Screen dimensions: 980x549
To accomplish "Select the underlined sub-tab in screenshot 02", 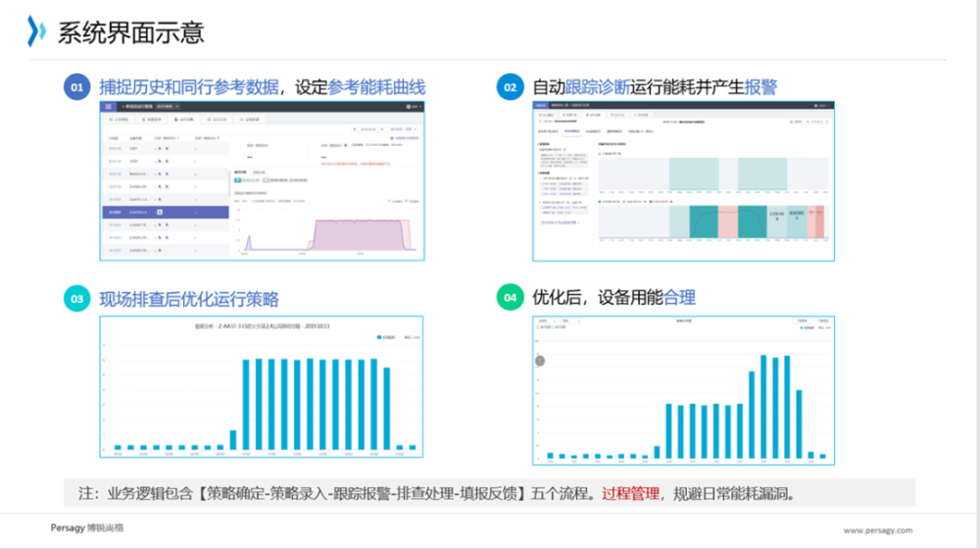I will pos(572,131).
